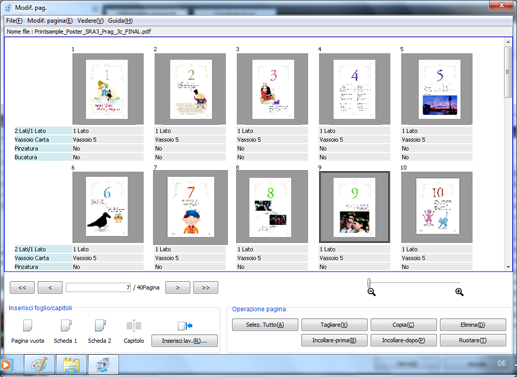Select page 6 thumbnail with crow
517x377 pixels.
[108, 207]
